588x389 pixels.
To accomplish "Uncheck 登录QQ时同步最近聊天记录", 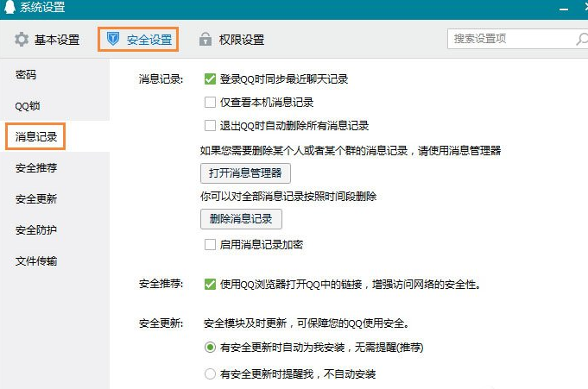I will 210,79.
